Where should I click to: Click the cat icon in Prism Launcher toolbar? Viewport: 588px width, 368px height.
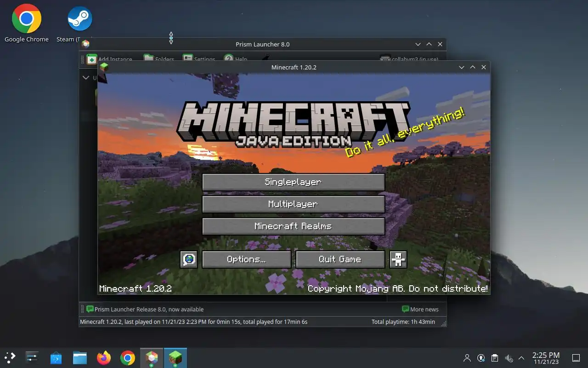266,58
